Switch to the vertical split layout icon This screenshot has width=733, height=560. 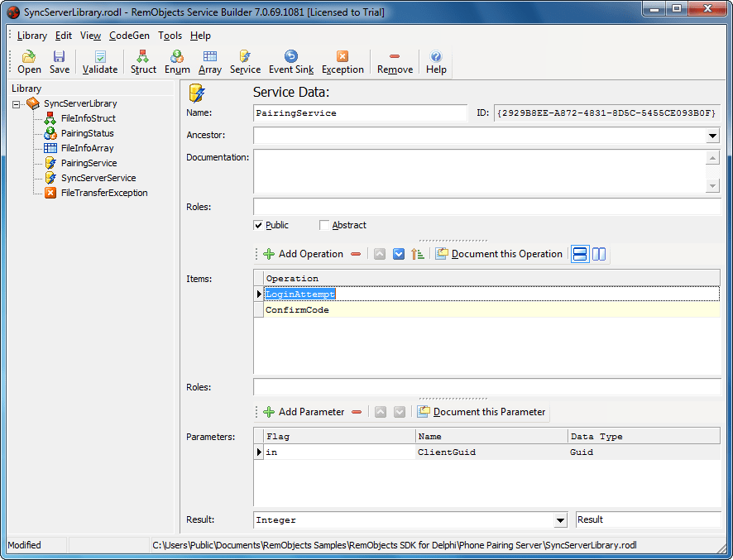pyautogui.click(x=599, y=254)
